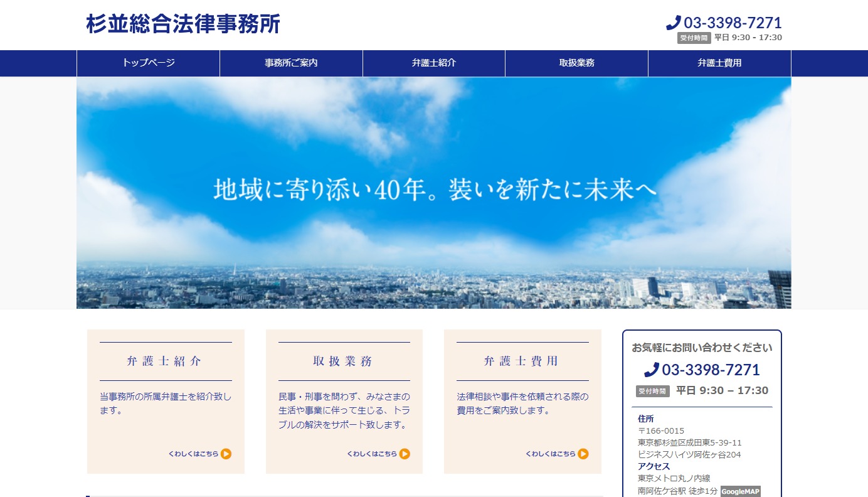Click the sidebar phone number 03-3398-7271
The image size is (868, 497).
711,370
